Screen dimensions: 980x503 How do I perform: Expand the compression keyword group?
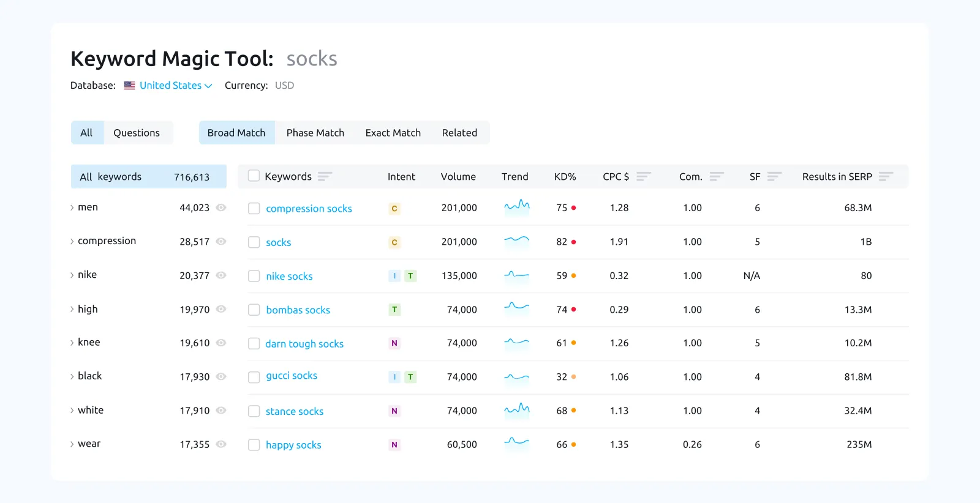point(72,241)
